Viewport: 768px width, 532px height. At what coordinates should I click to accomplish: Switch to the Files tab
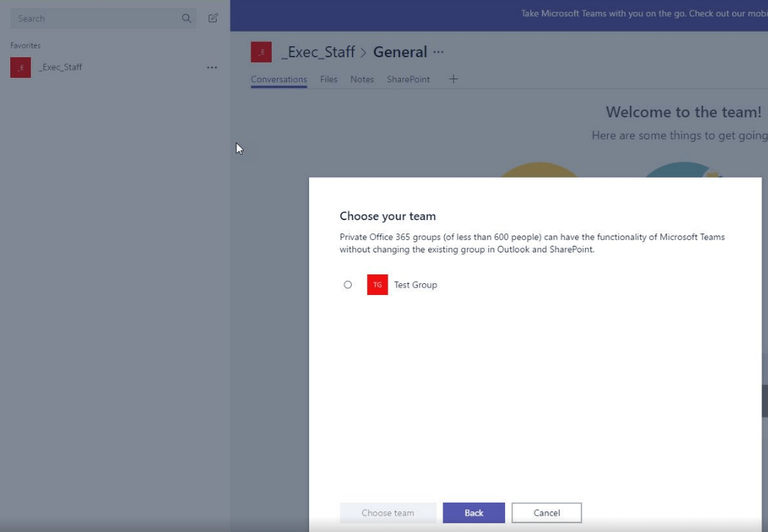(x=329, y=79)
